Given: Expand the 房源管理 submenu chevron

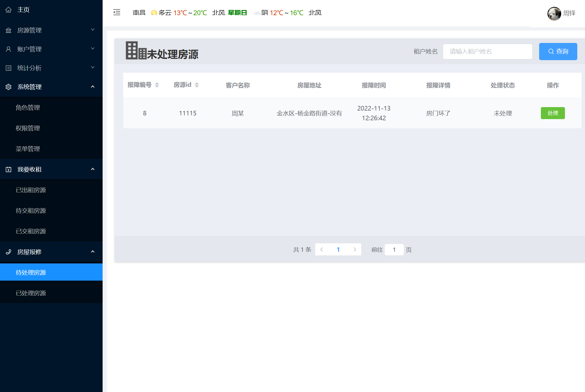Looking at the screenshot, I should pos(93,30).
